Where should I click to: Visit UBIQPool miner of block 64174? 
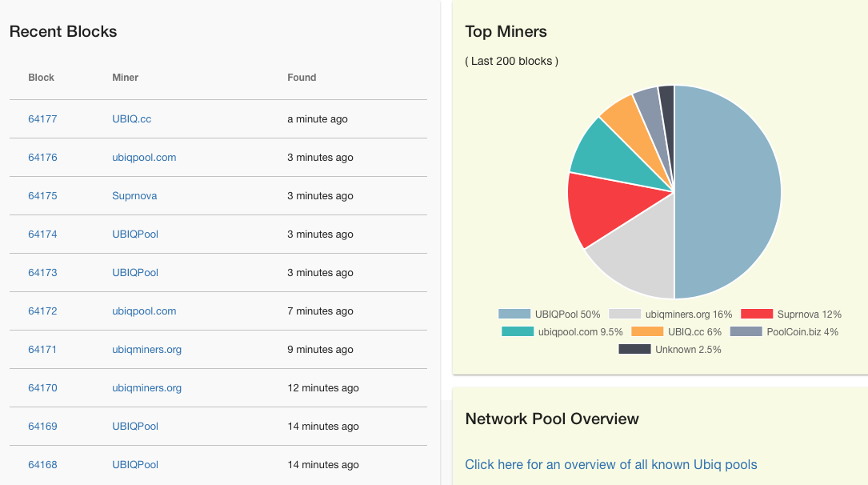pyautogui.click(x=135, y=234)
